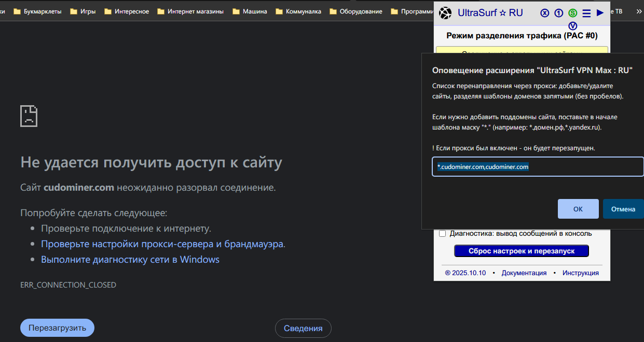Click the Оповещение расширения dialog title
Image resolution: width=644 pixels, height=342 pixels.
532,70
